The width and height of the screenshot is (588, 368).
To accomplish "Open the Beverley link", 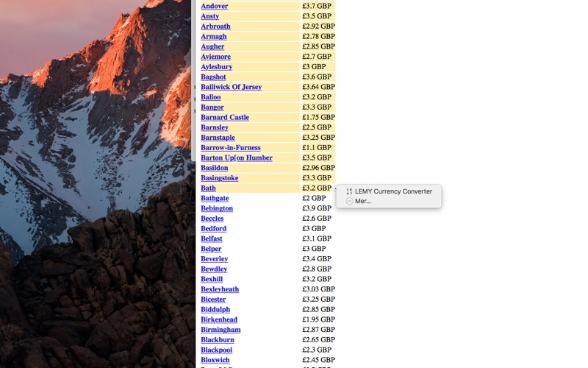I will point(214,260).
